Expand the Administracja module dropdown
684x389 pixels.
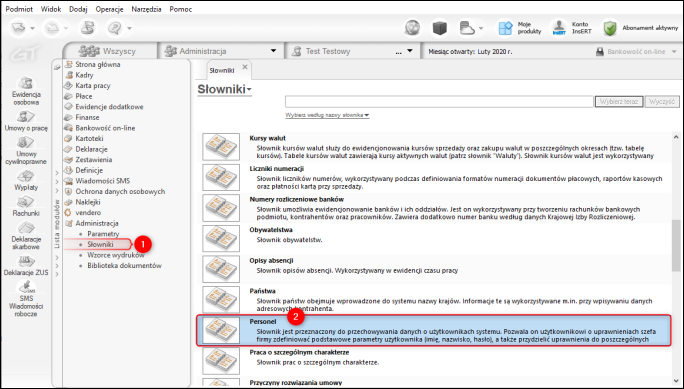coord(274,51)
